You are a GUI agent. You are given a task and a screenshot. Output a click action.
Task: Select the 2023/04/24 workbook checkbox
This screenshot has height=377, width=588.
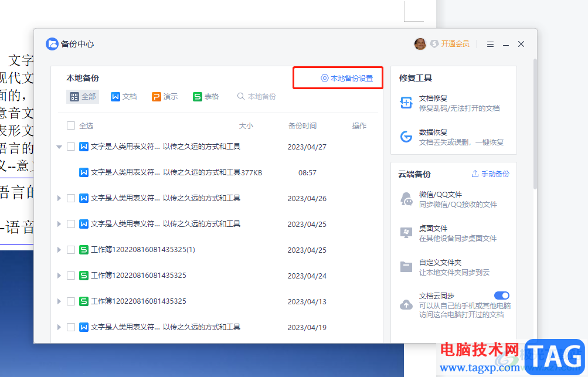[x=71, y=276]
